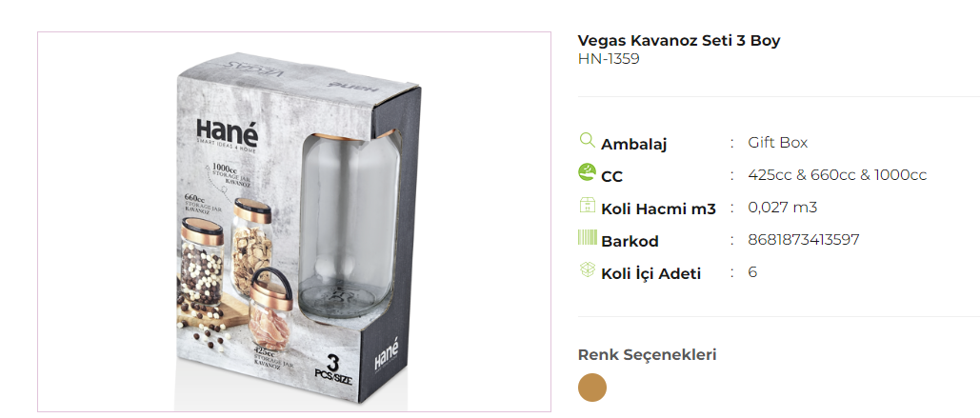Click the Renk Seçenekleri heading
This screenshot has width=980, height=418.
647,355
